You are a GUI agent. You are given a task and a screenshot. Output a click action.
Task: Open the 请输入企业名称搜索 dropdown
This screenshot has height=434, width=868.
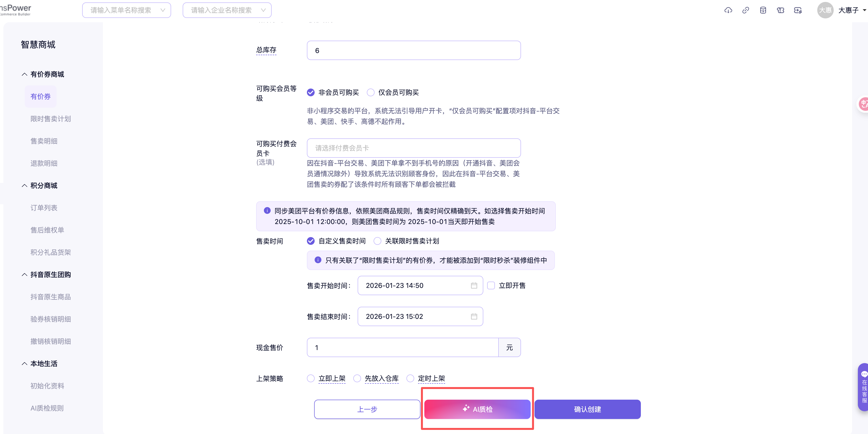point(227,10)
